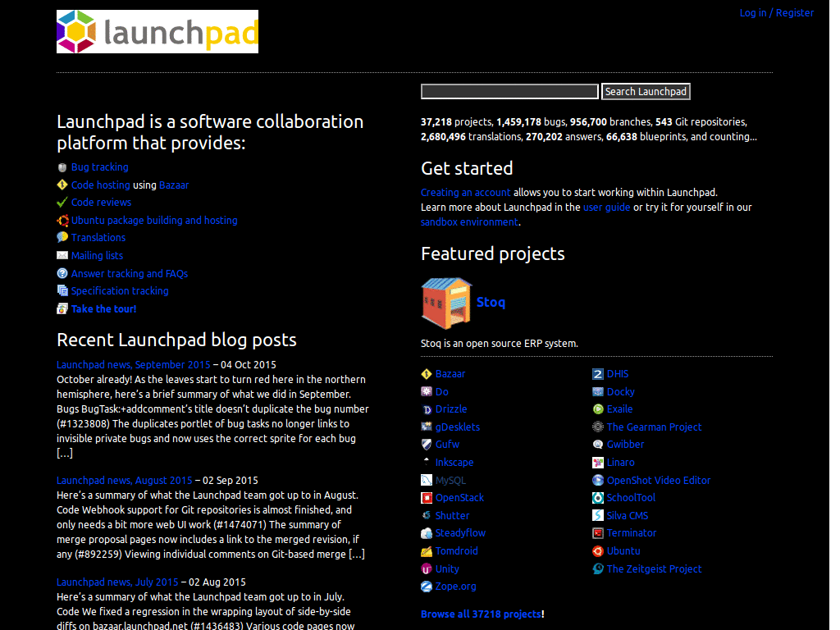The image size is (840, 630).
Task: Click the gDesklets project icon
Action: 427,427
